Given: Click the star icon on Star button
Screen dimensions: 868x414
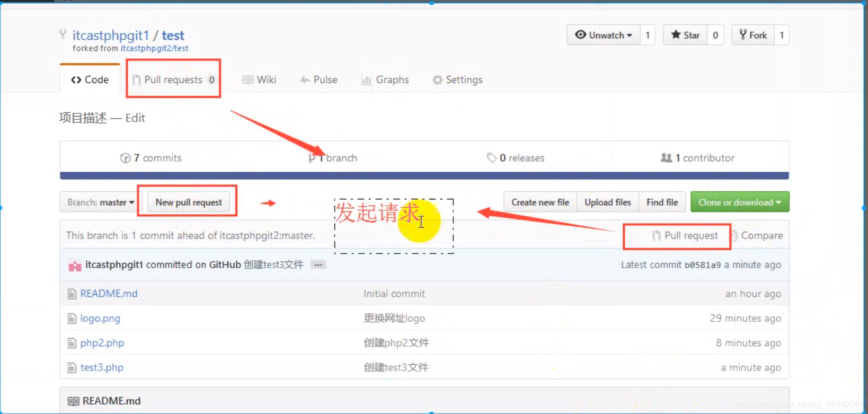Looking at the screenshot, I should click(676, 34).
